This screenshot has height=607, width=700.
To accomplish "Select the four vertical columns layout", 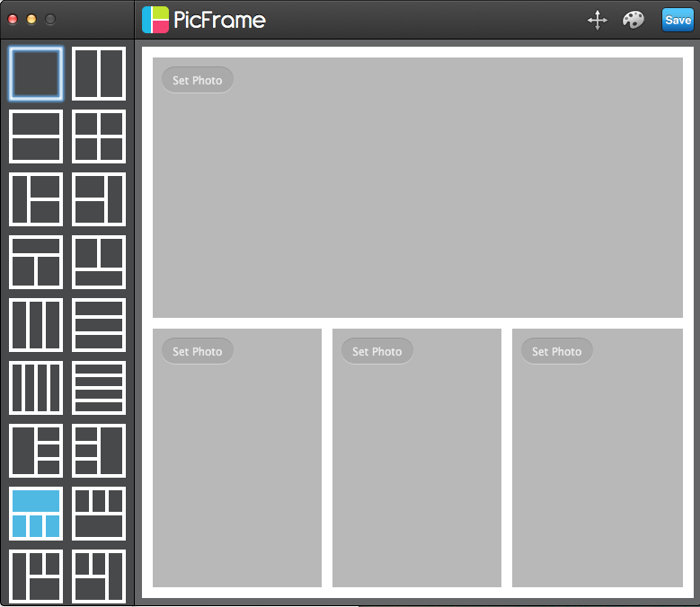I will coord(36,388).
